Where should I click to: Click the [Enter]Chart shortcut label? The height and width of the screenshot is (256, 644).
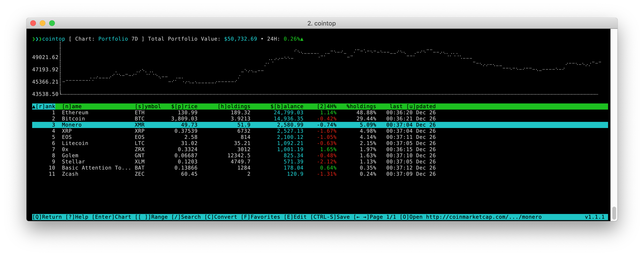112,217
